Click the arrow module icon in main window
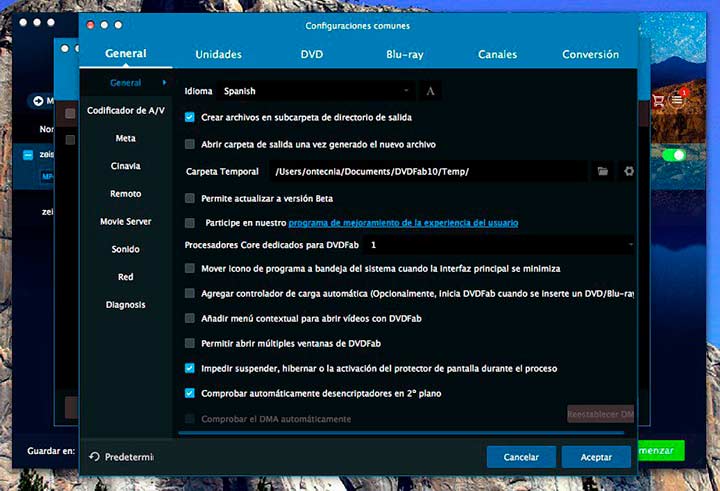The width and height of the screenshot is (720, 491). point(38,101)
